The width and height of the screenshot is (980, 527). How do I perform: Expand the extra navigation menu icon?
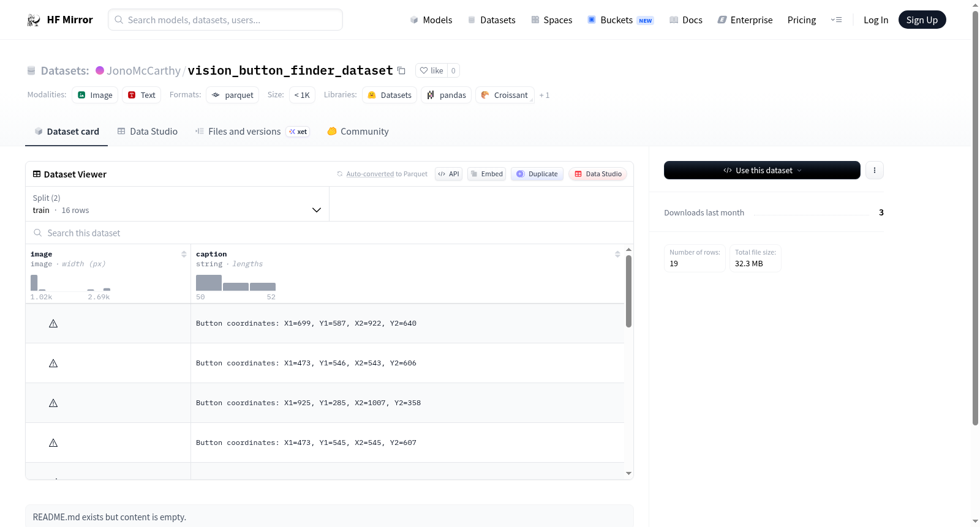click(836, 20)
